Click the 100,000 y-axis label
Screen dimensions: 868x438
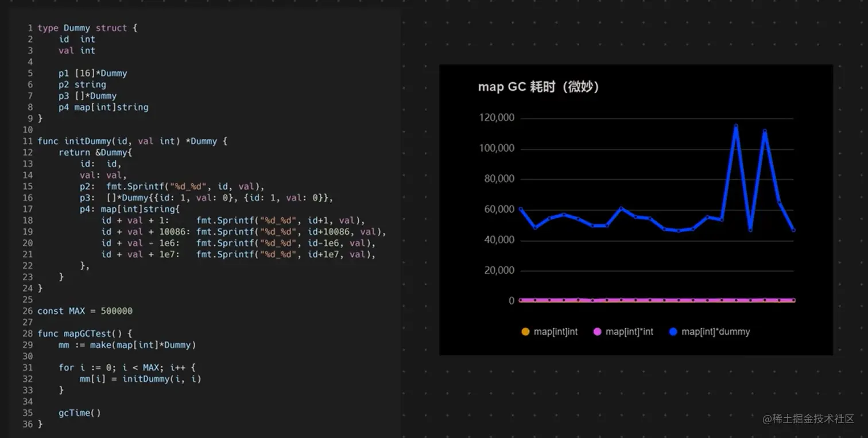(496, 149)
